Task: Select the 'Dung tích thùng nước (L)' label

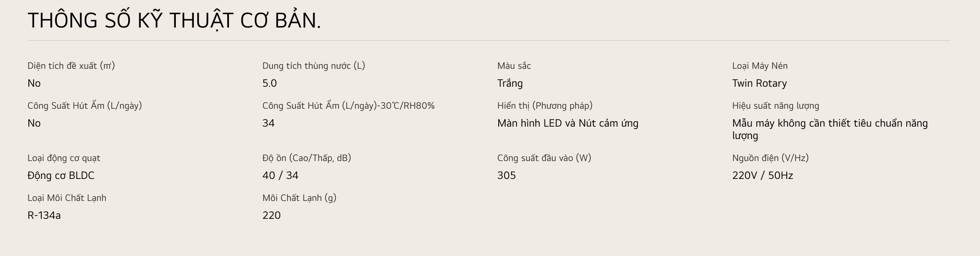Action: 314,66
